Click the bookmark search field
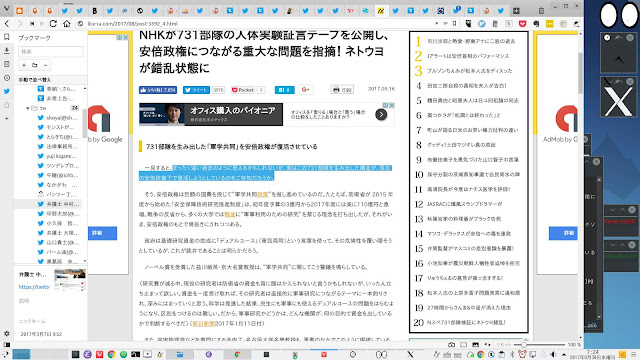 [50, 51]
